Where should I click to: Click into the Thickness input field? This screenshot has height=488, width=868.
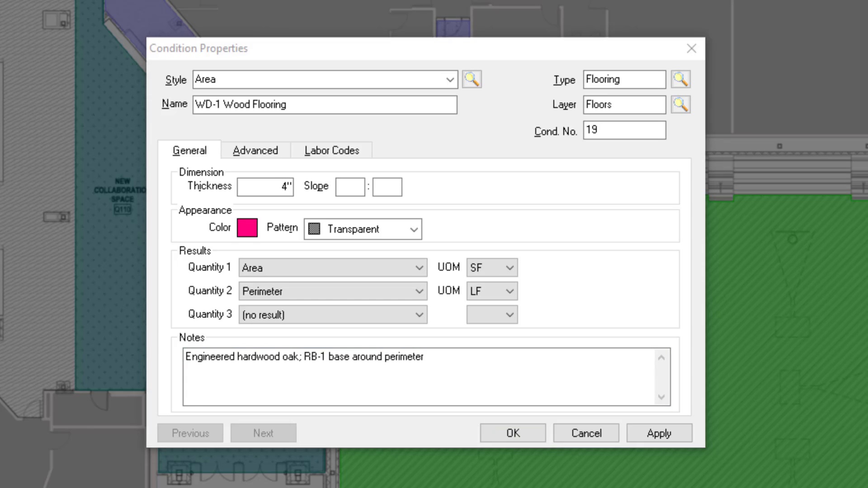click(x=265, y=187)
